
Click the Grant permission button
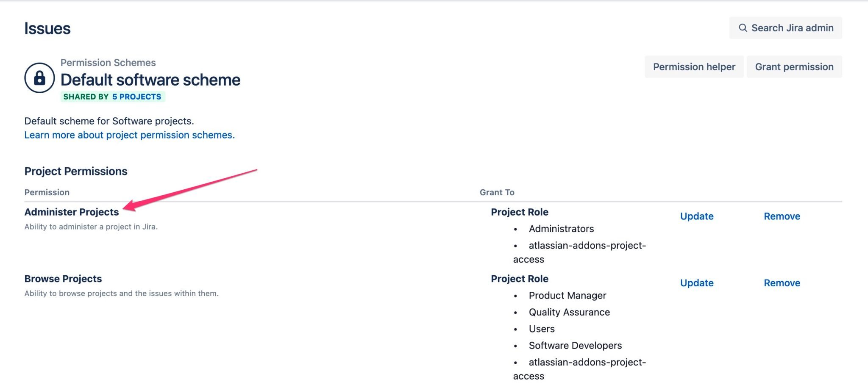(794, 66)
